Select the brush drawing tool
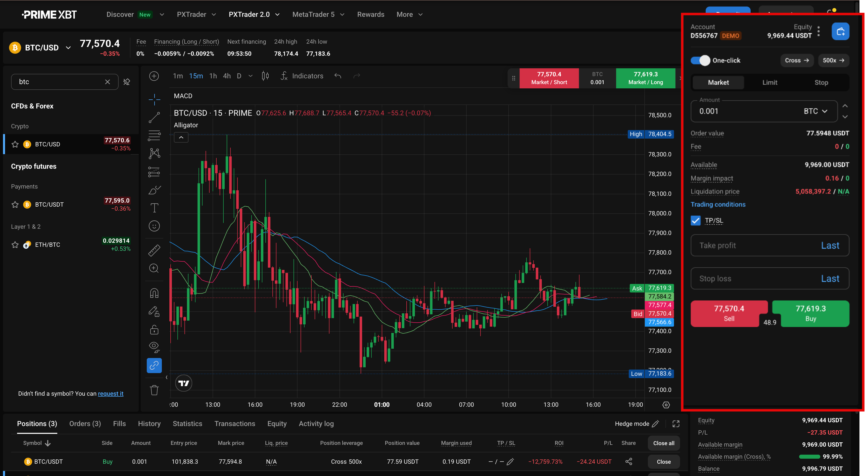The image size is (868, 476). (154, 190)
